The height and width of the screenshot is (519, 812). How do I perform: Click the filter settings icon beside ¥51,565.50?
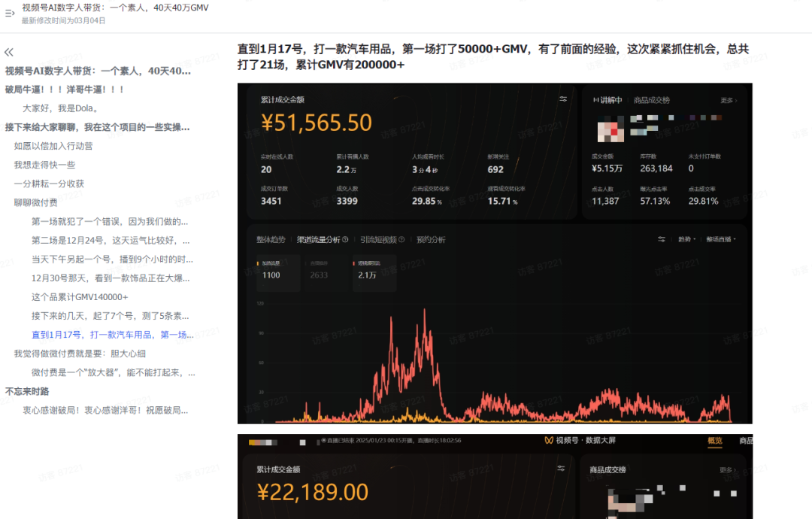562,99
